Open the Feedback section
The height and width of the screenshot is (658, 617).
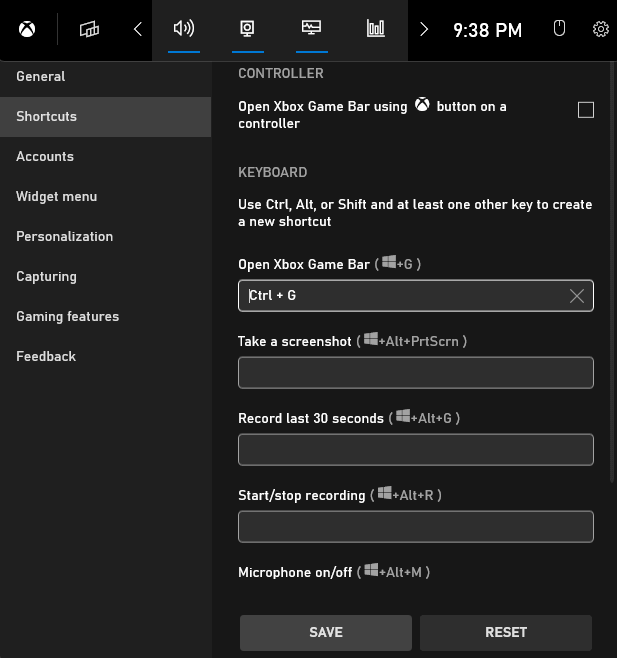(x=105, y=357)
